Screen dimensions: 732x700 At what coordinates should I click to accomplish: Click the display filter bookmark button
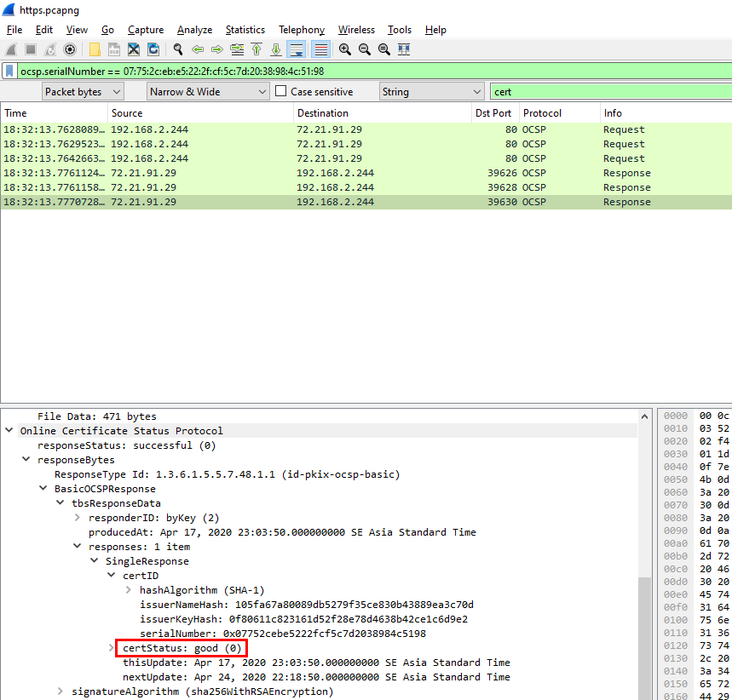pos(9,72)
